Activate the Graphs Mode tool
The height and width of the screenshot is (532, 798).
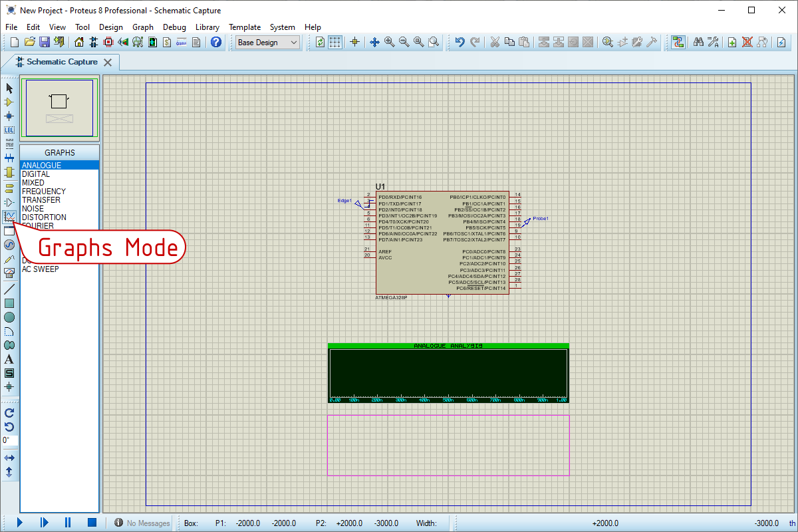point(9,216)
